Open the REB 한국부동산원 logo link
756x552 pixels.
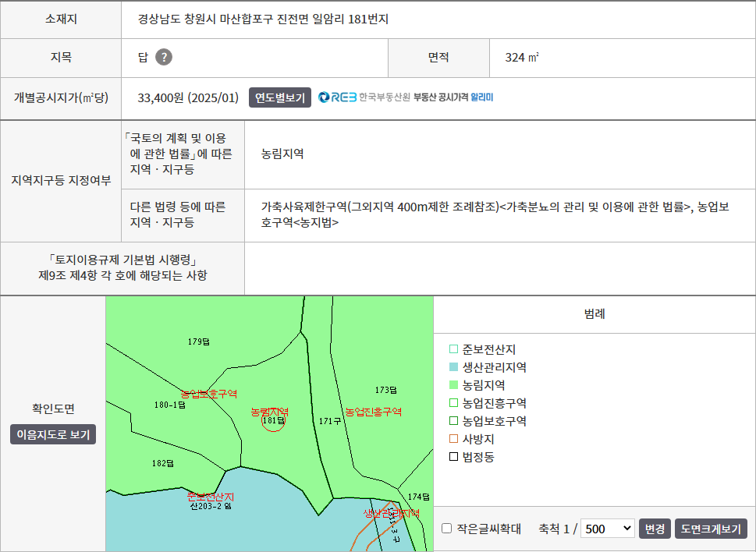coord(364,97)
